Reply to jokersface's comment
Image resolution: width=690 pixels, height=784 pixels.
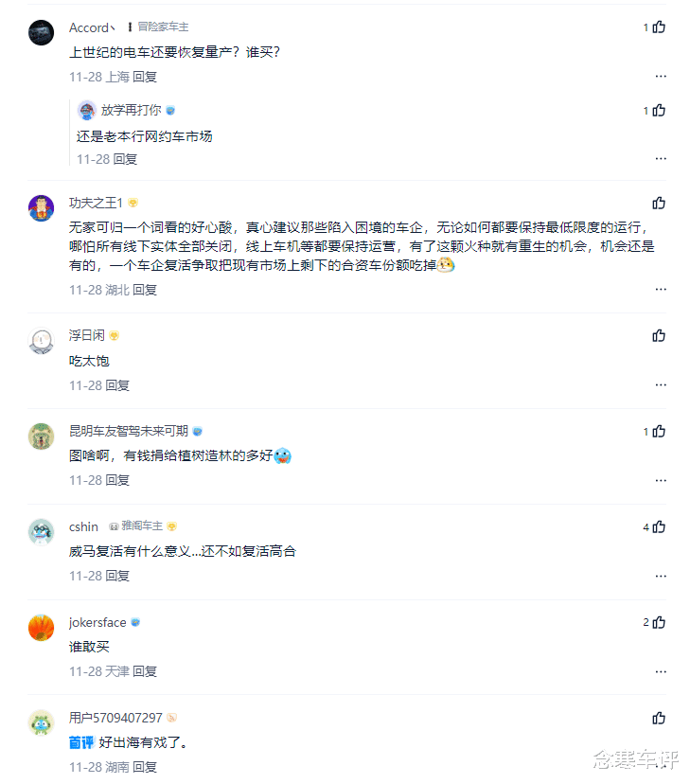click(x=145, y=671)
